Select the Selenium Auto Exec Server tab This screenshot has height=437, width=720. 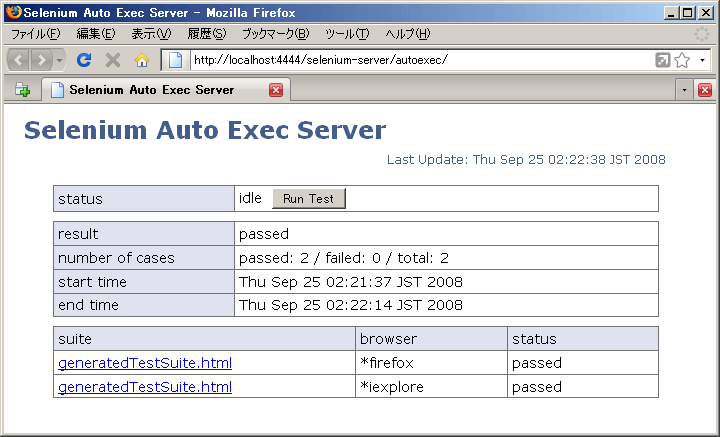coord(150,90)
